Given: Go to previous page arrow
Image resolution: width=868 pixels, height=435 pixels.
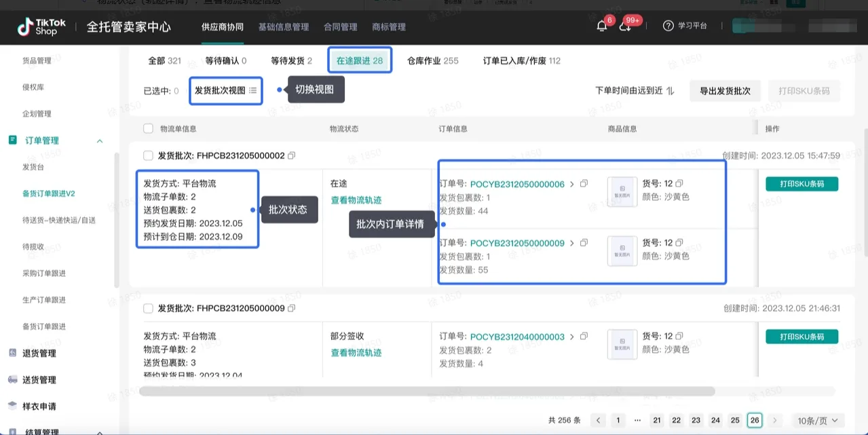Looking at the screenshot, I should [x=598, y=420].
